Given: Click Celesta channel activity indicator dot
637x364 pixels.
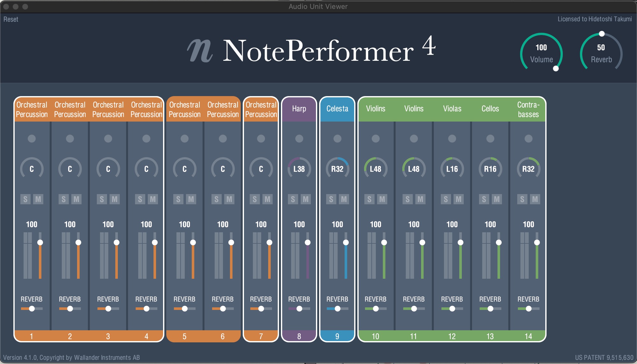Looking at the screenshot, I should tap(337, 138).
